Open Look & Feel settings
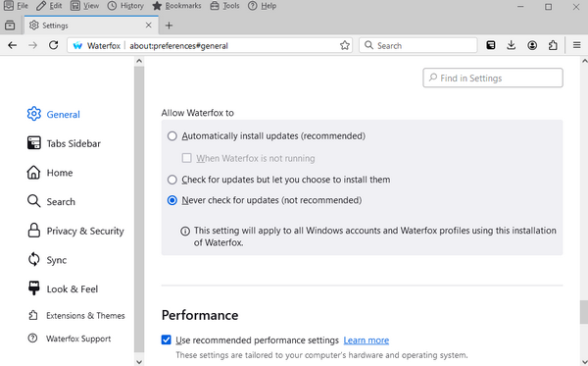The height and width of the screenshot is (366, 588). point(63,289)
